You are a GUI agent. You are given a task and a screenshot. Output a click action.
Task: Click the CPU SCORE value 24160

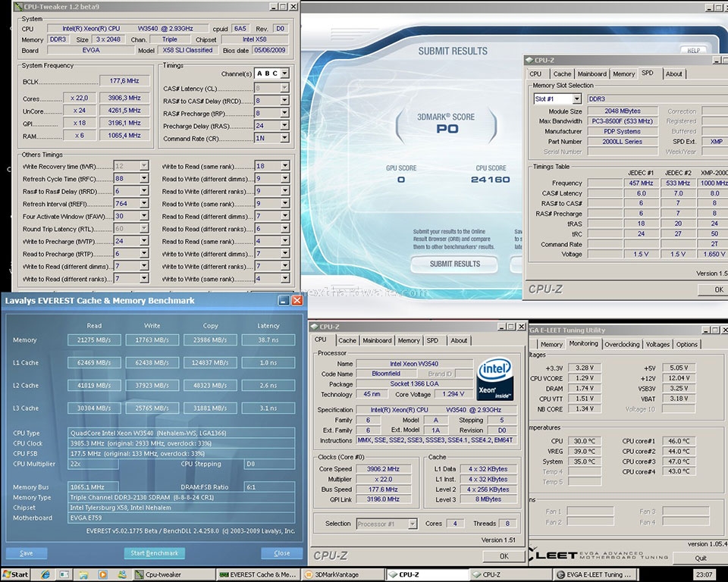click(491, 179)
